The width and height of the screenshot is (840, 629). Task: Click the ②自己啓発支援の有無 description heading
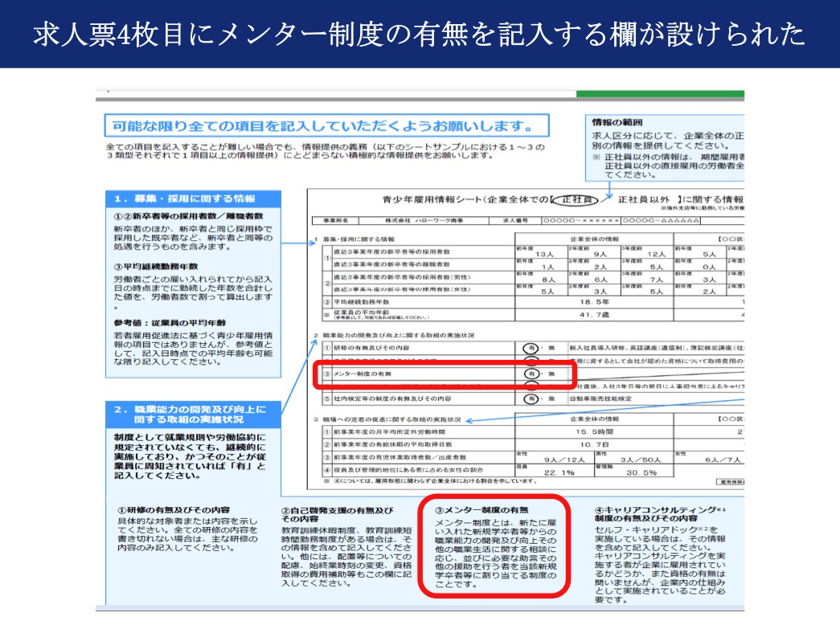[x=337, y=514]
